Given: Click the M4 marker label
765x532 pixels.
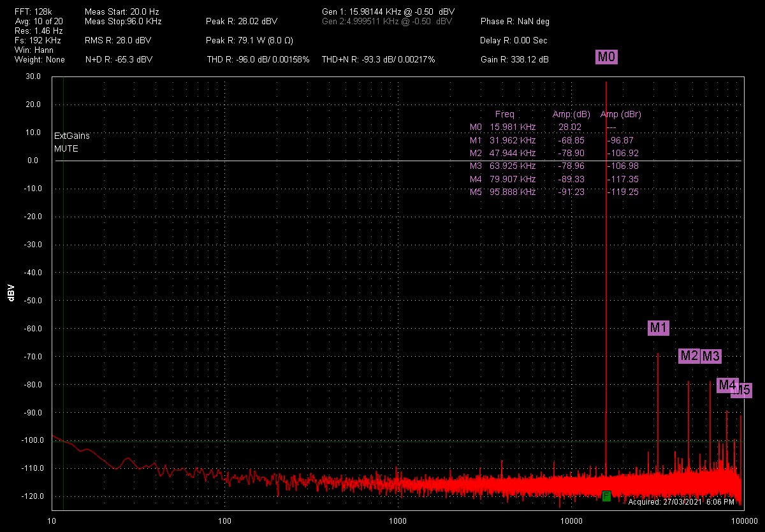Looking at the screenshot, I should [727, 385].
